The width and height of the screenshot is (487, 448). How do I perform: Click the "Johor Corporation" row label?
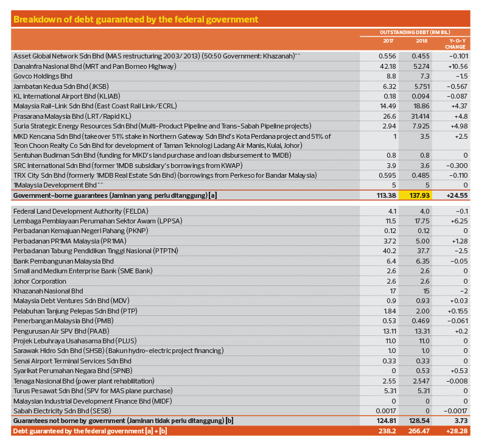40,281
